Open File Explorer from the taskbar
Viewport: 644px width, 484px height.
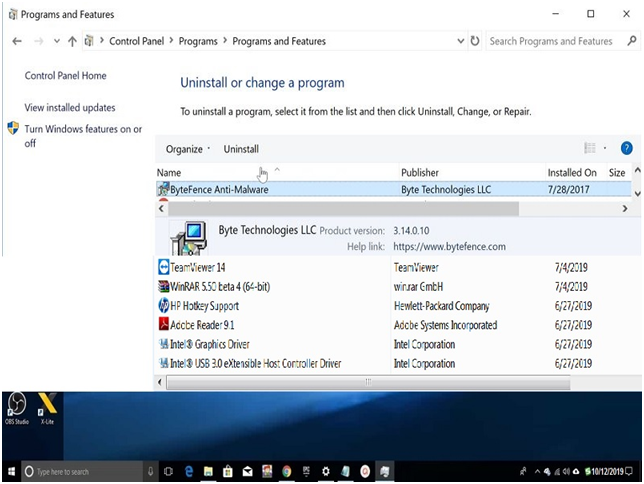[208, 472]
